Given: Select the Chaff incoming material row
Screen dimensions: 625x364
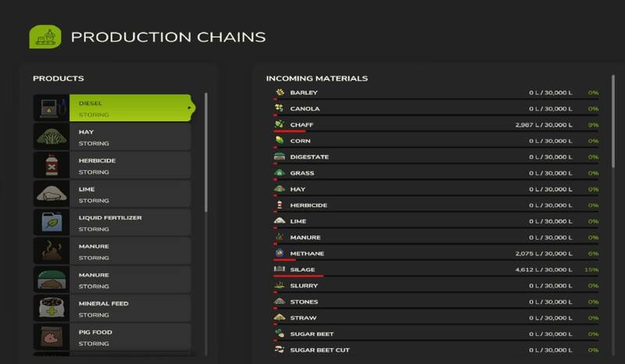Looking at the screenshot, I should click(x=435, y=125).
